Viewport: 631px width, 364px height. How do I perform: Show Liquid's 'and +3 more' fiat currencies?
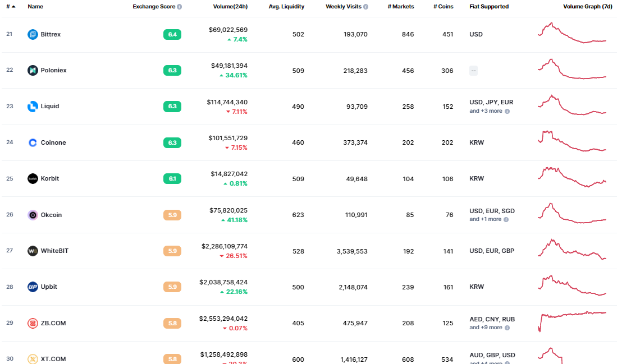coord(486,111)
